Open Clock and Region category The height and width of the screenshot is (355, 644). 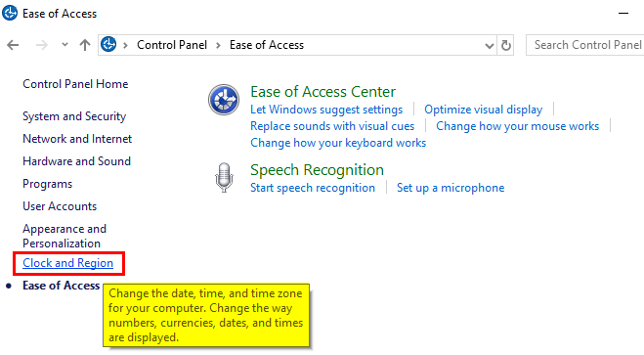(67, 263)
